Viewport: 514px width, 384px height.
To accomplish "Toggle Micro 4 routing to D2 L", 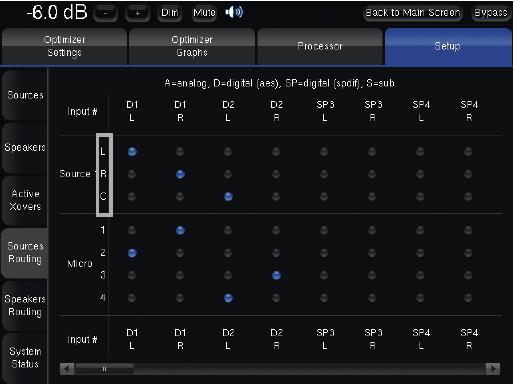I will click(x=228, y=298).
